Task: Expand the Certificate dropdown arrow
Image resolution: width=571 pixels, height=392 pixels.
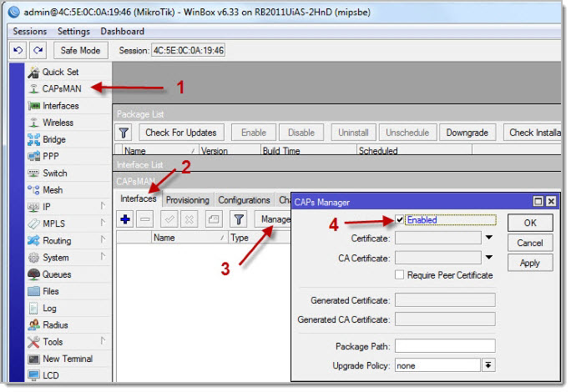Action: (488, 239)
